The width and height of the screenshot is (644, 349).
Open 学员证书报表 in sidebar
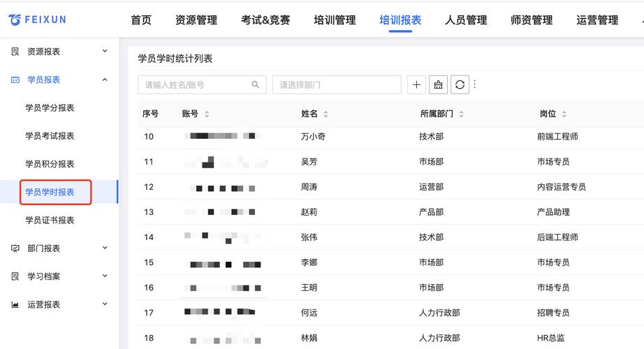[x=50, y=220]
